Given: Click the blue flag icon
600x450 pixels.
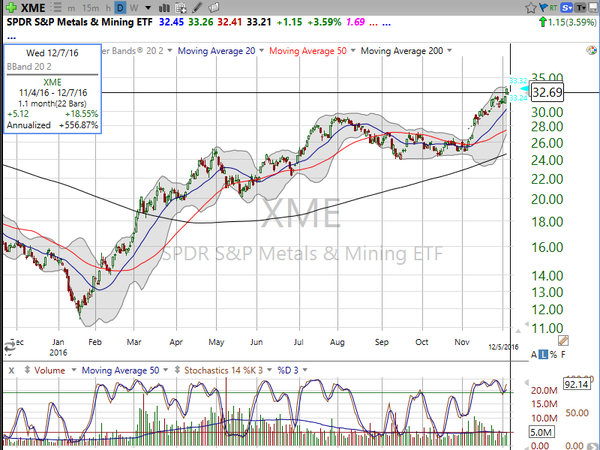Looking at the screenshot, I should 542,7.
